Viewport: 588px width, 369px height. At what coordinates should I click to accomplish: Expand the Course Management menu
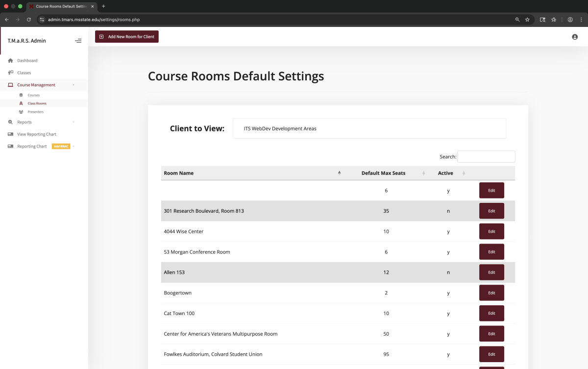tap(36, 84)
